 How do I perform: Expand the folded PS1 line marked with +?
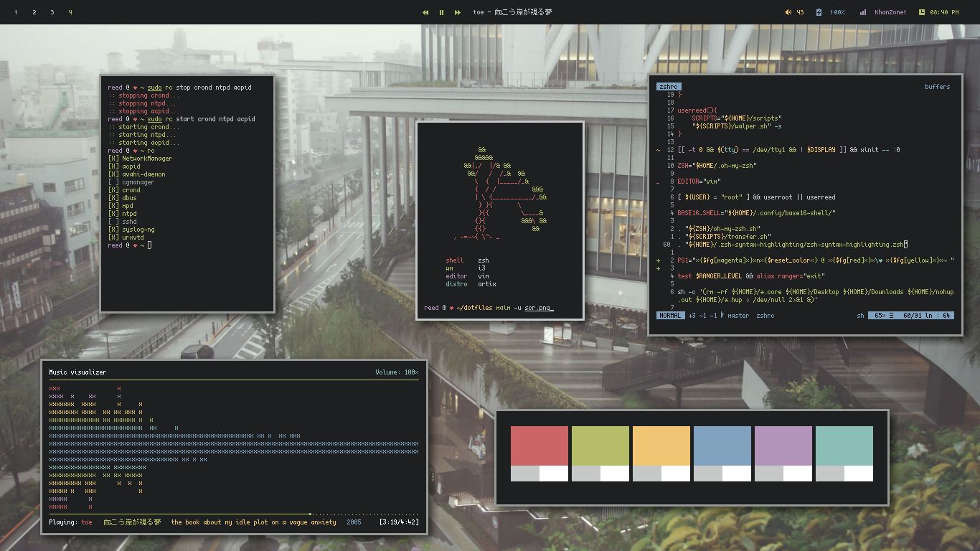[659, 260]
